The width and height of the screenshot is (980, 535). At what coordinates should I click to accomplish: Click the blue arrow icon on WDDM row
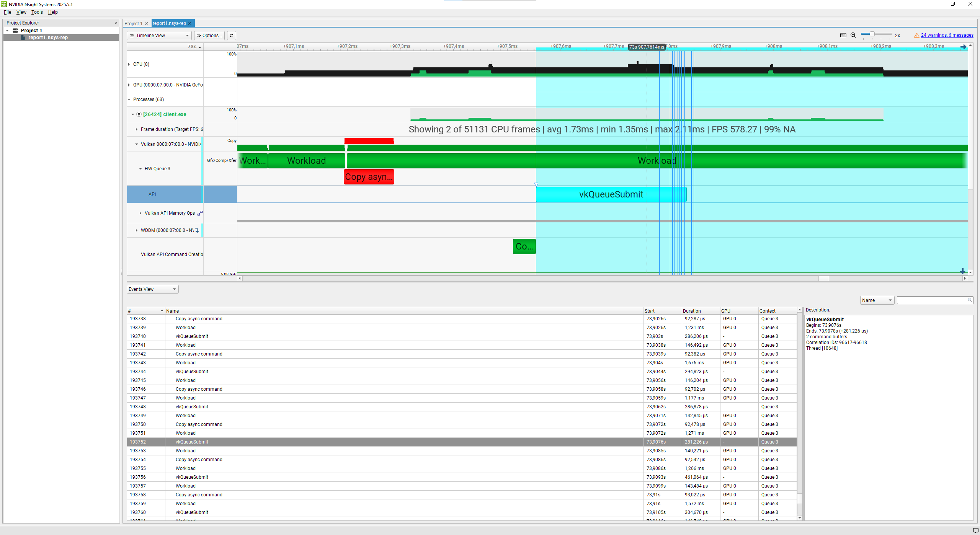click(x=197, y=230)
